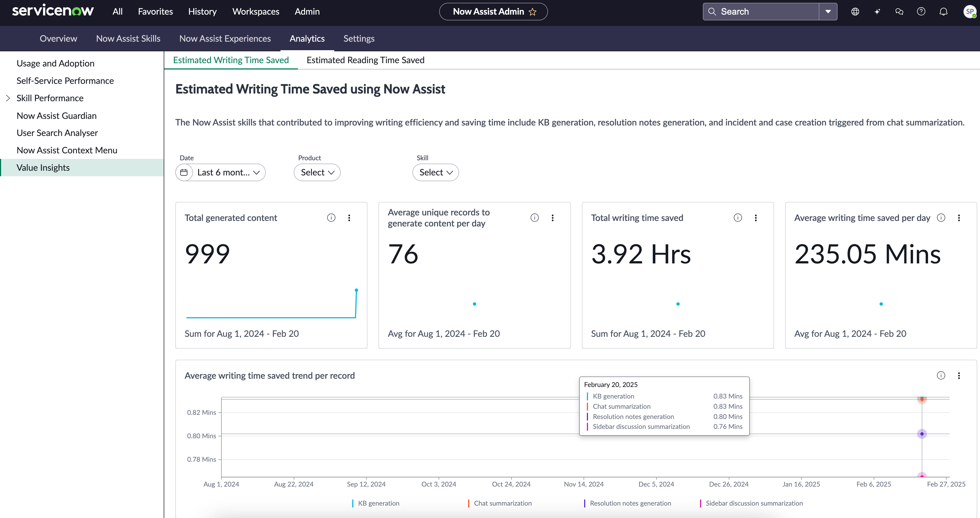
Task: Click the 235.05 Mins value
Action: [867, 254]
